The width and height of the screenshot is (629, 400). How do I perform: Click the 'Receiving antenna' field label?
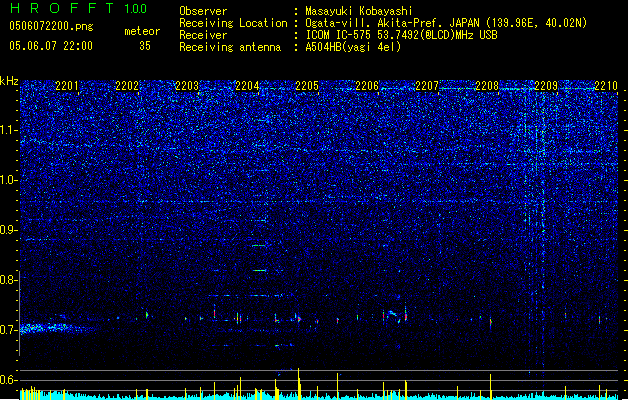point(230,47)
